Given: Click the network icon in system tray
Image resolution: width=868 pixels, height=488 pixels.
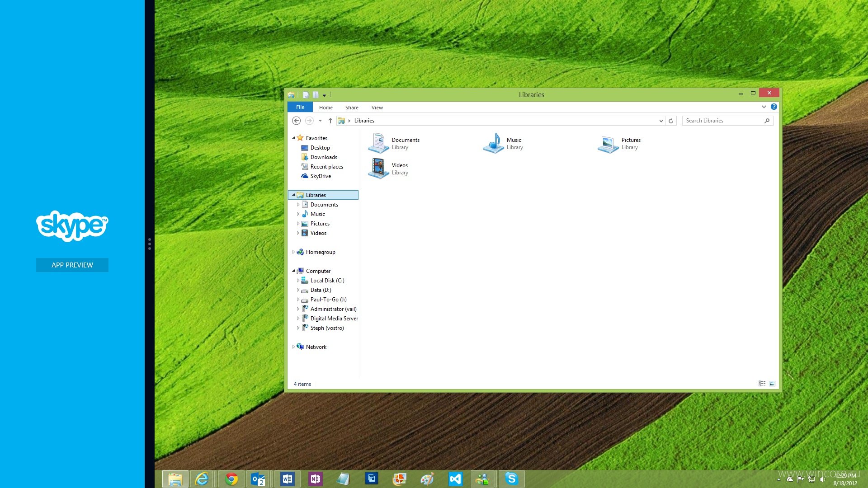Looking at the screenshot, I should point(811,479).
